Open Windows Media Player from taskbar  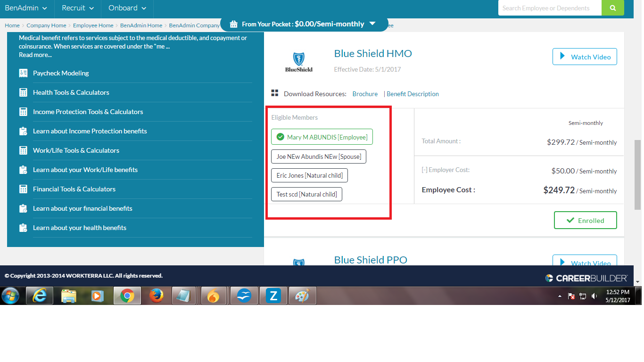(x=97, y=296)
